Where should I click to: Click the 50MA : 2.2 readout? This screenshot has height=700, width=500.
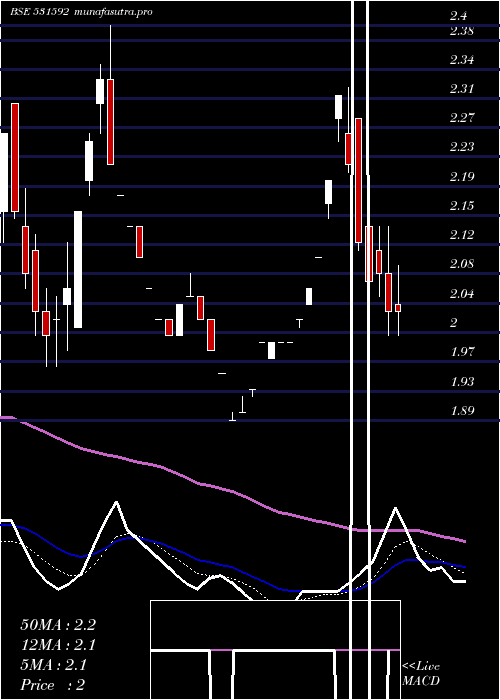pyautogui.click(x=58, y=625)
